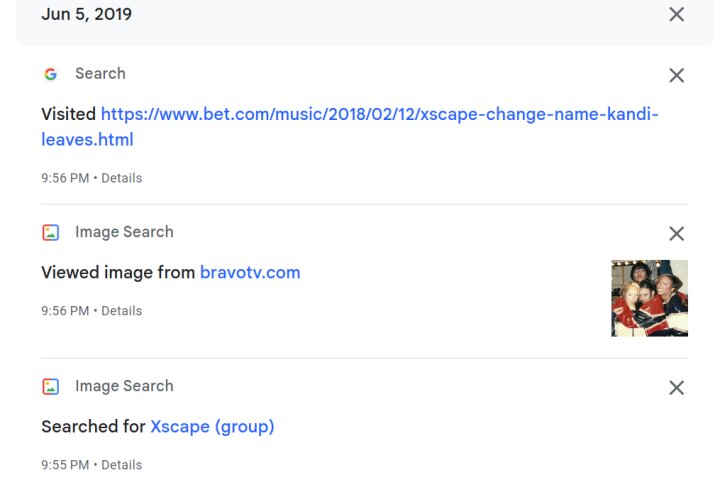Open the bravotv group photo thumbnail
720x480 pixels.
(x=649, y=298)
